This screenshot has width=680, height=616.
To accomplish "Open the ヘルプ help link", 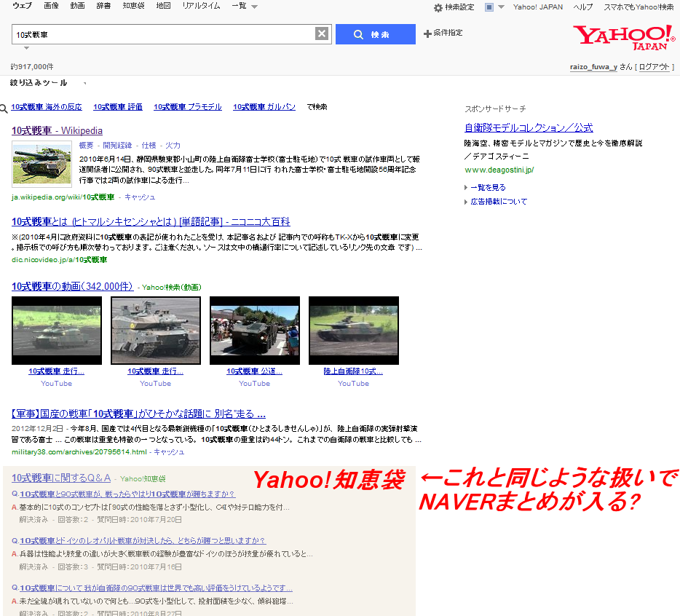I will [x=583, y=7].
